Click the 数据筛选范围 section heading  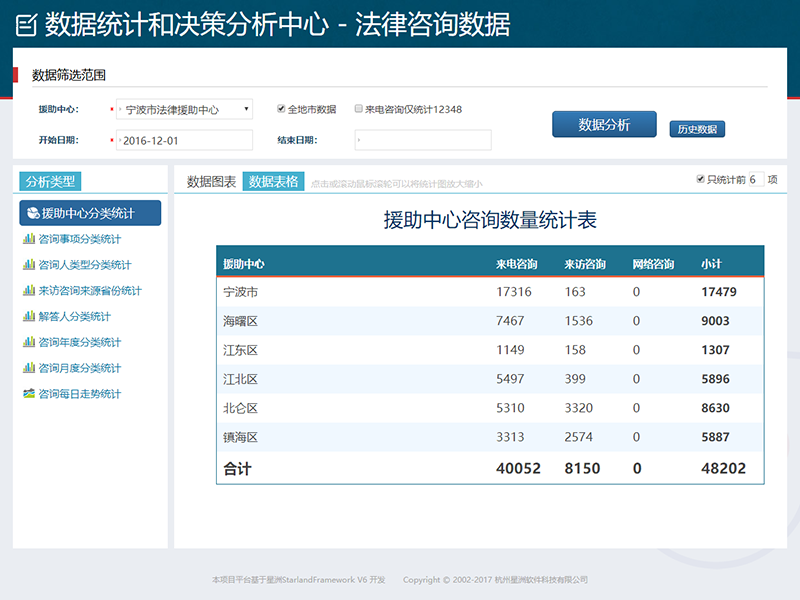click(x=69, y=75)
